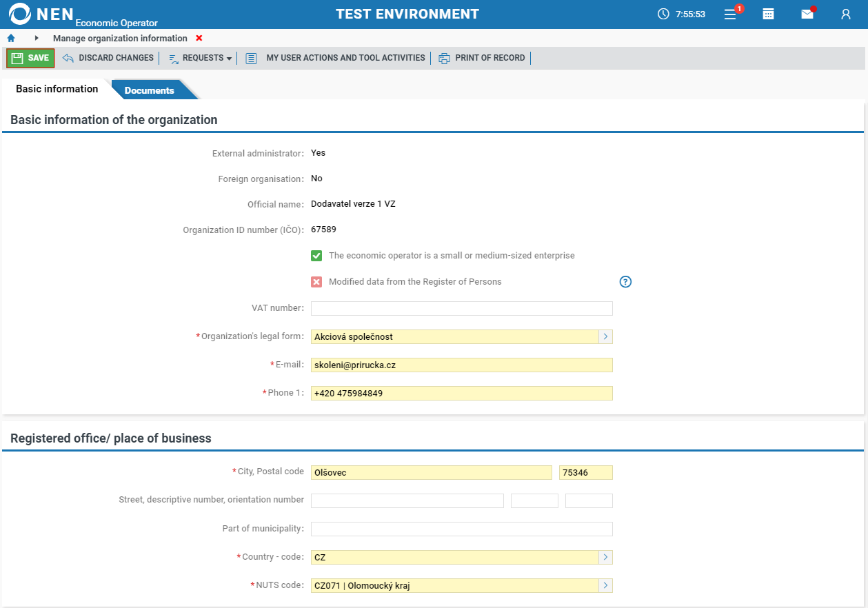Click the NEN logo
The image size is (868, 608).
pos(41,14)
